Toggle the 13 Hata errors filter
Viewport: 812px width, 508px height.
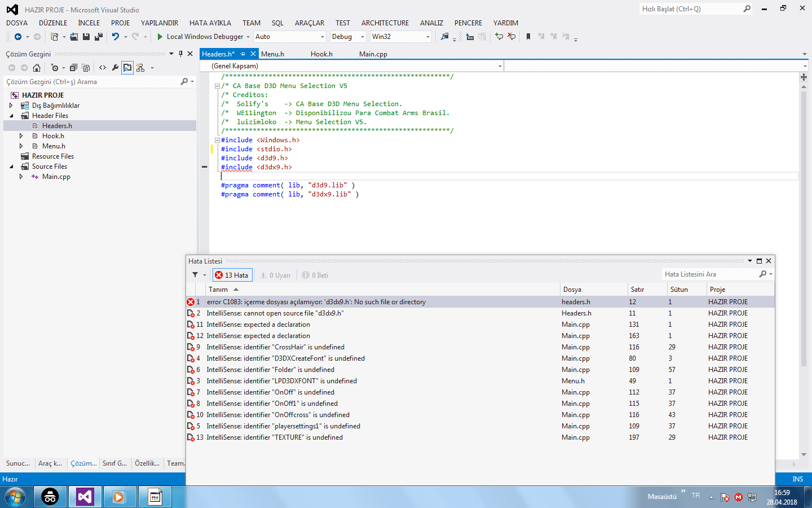pyautogui.click(x=232, y=275)
